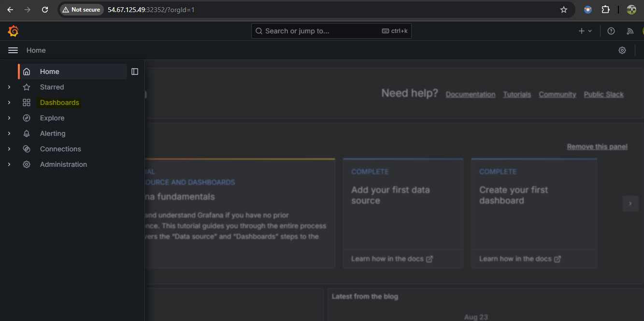Open the browser extensions puzzle icon
The image size is (644, 321).
(x=605, y=10)
